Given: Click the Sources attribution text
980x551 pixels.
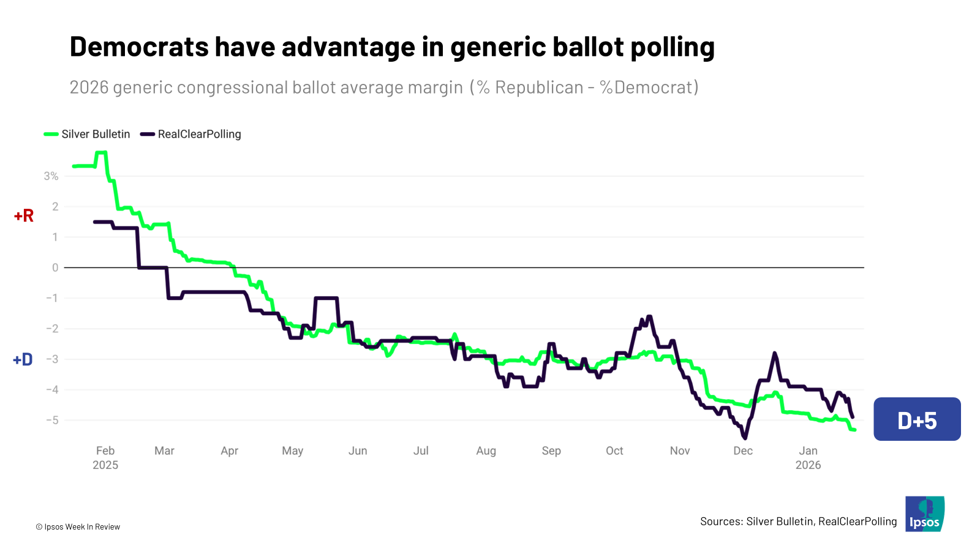Looking at the screenshot, I should 798,522.
